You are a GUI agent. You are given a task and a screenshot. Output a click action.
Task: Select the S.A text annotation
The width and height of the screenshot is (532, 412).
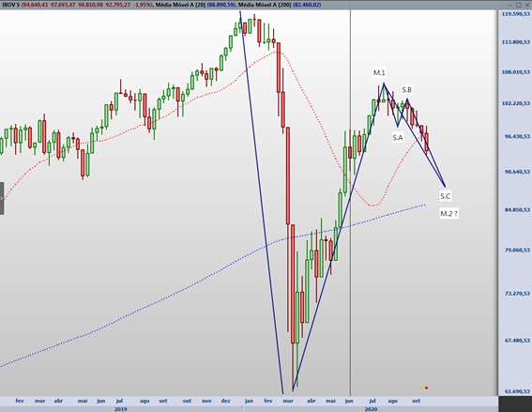(398, 137)
